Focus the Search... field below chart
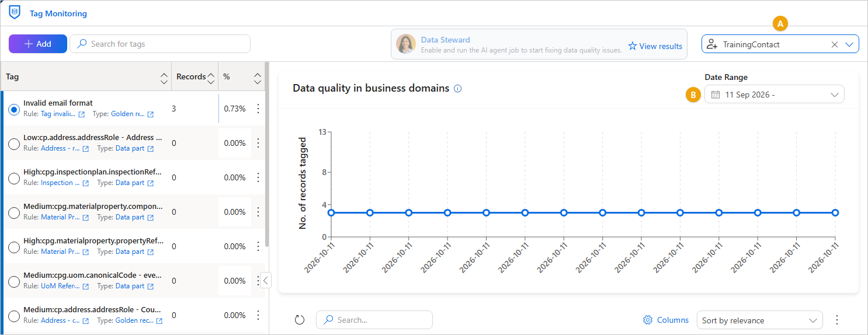 click(374, 320)
